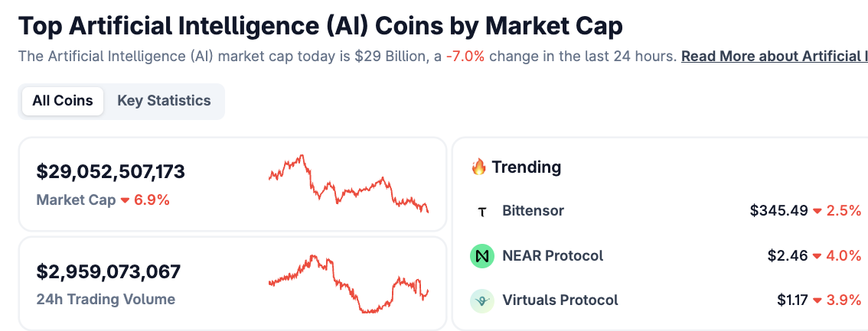Switch to the All Coins tab
The width and height of the screenshot is (868, 331).
point(63,101)
